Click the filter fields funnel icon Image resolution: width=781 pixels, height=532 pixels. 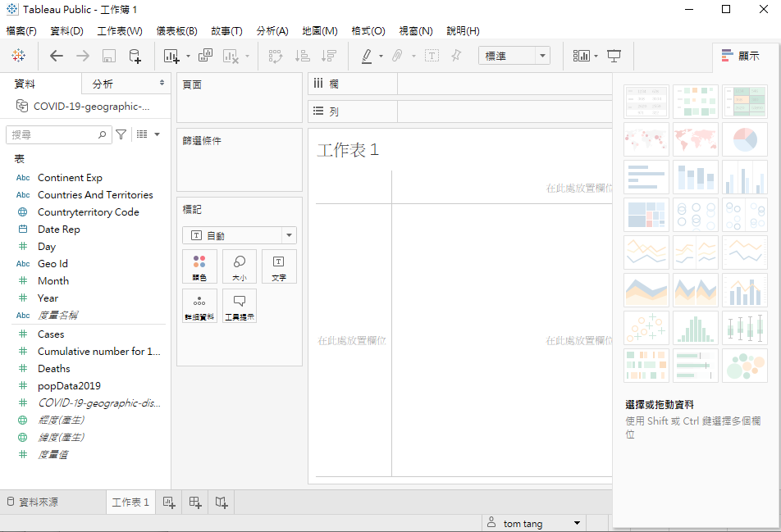[121, 134]
